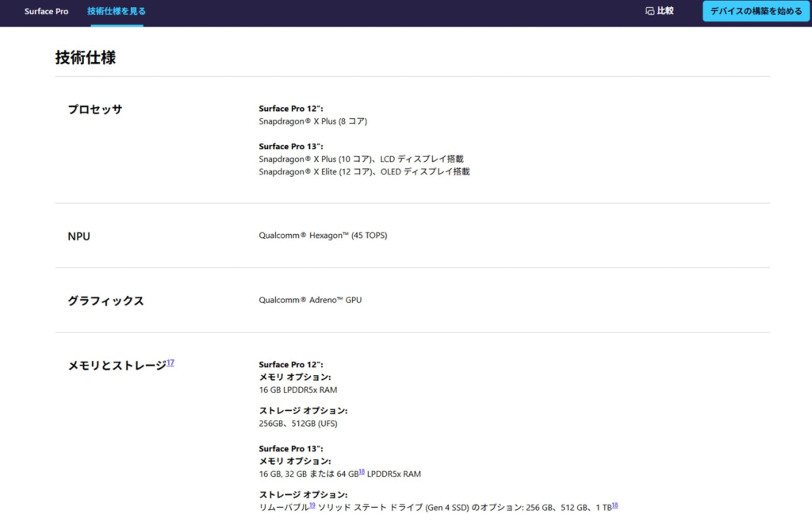Click the first メモリ オプション: subheading

coord(295,377)
